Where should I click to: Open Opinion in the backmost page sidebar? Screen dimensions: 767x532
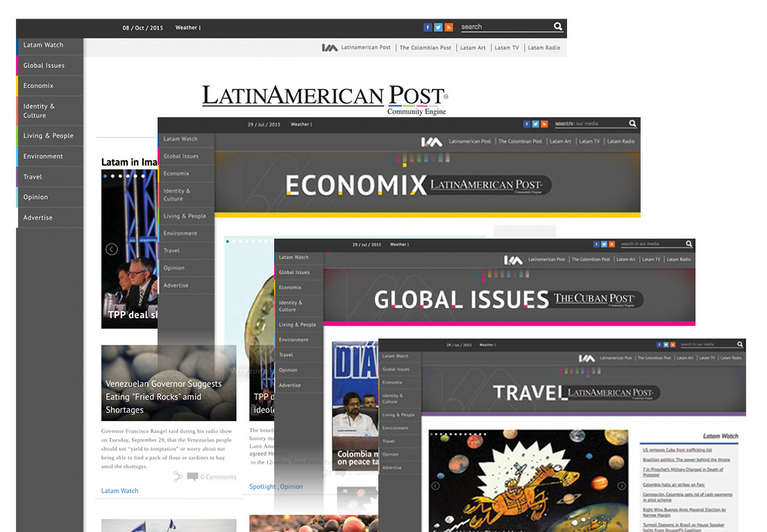tap(50, 197)
